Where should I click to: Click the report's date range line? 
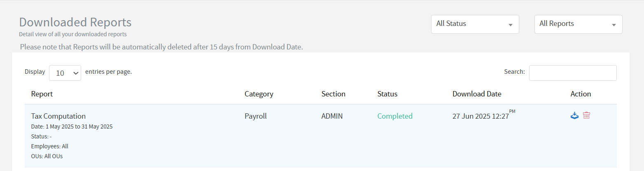72,126
